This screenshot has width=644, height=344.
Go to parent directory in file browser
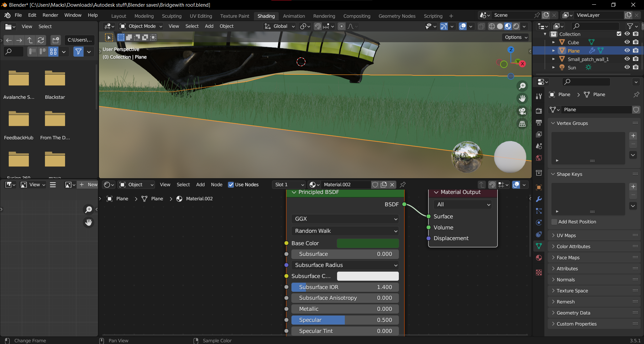click(x=30, y=40)
